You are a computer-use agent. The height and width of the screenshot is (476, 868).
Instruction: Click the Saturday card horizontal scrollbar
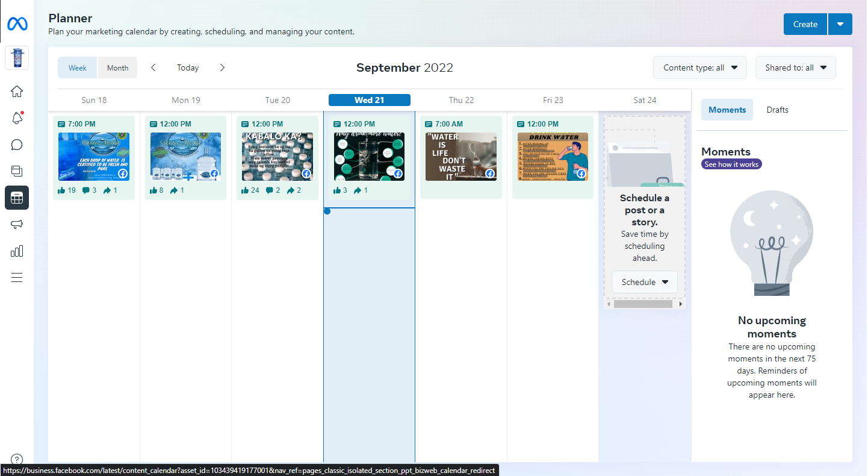pyautogui.click(x=643, y=304)
